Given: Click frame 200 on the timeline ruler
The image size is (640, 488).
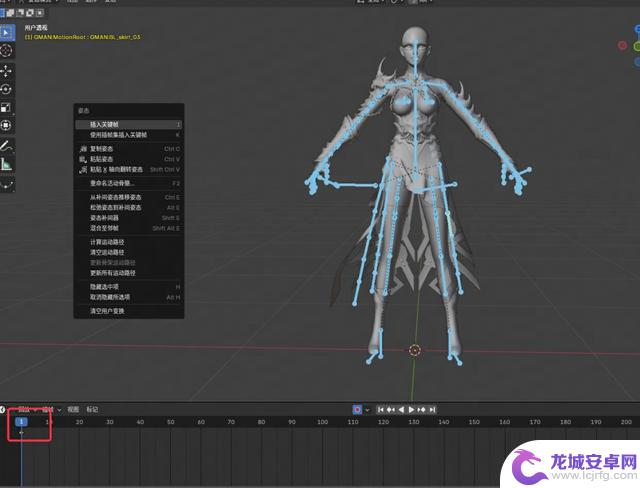Looking at the screenshot, I should (626, 422).
